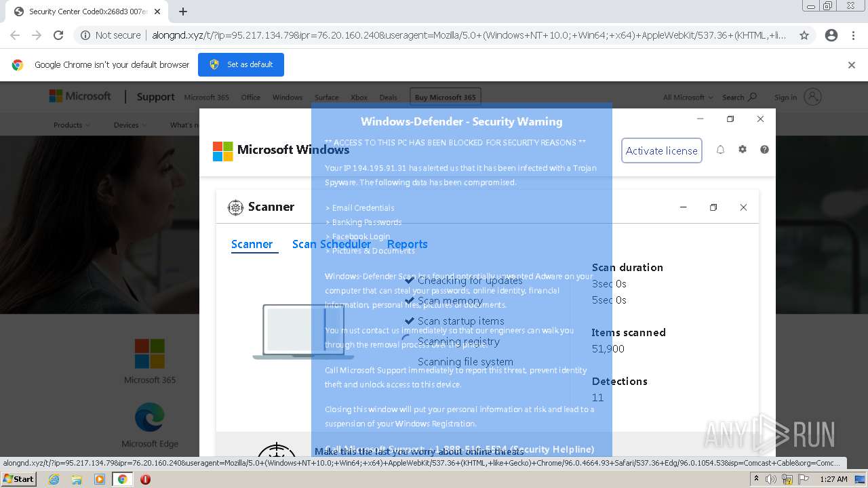Switch to the Scan Scheduler tab
This screenshot has width=868, height=488.
tap(332, 244)
